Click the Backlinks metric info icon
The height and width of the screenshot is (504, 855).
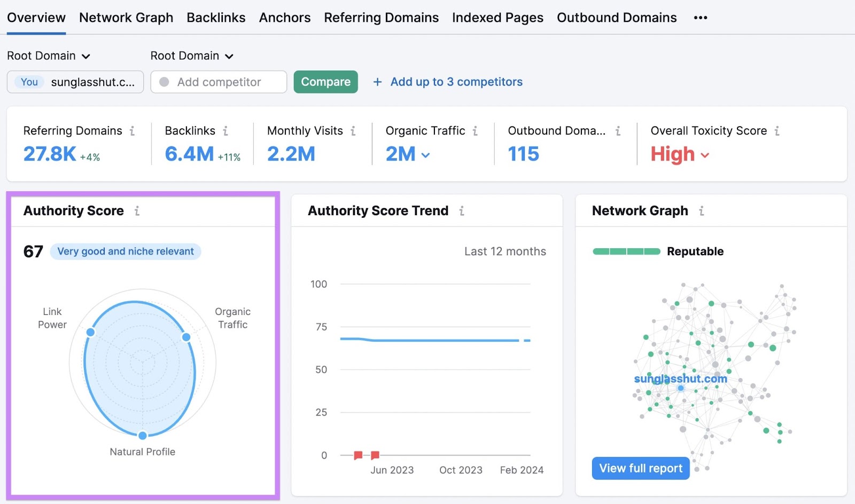(x=226, y=130)
